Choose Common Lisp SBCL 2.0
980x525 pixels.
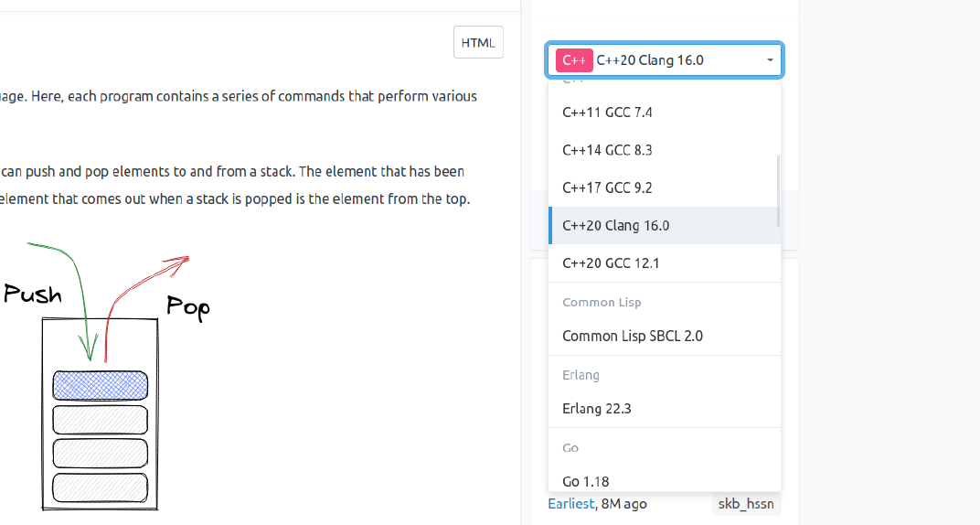tap(633, 336)
